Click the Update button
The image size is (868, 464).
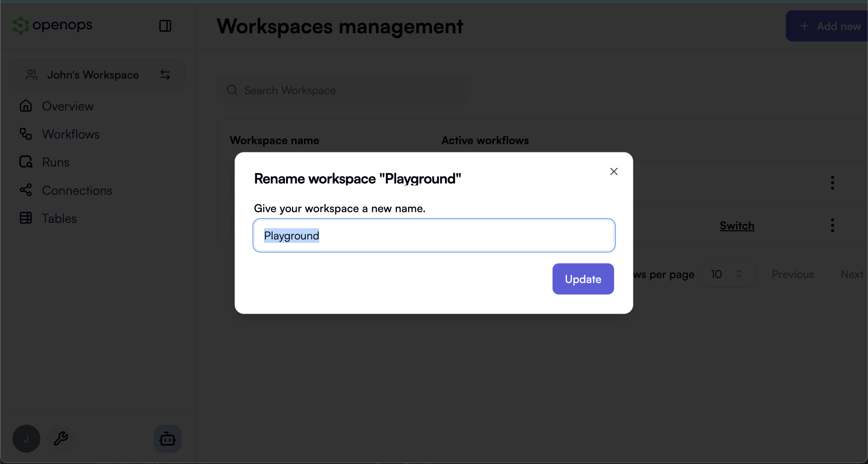pos(583,279)
